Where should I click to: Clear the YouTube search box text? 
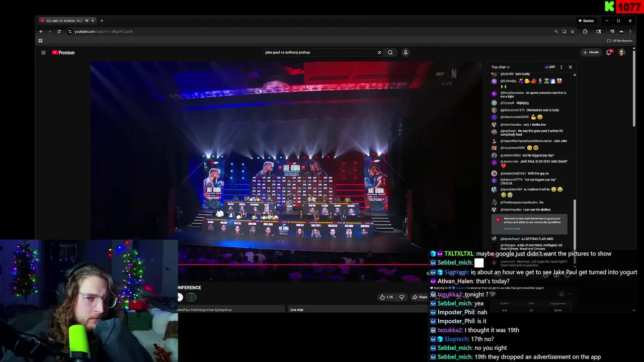[x=379, y=52]
